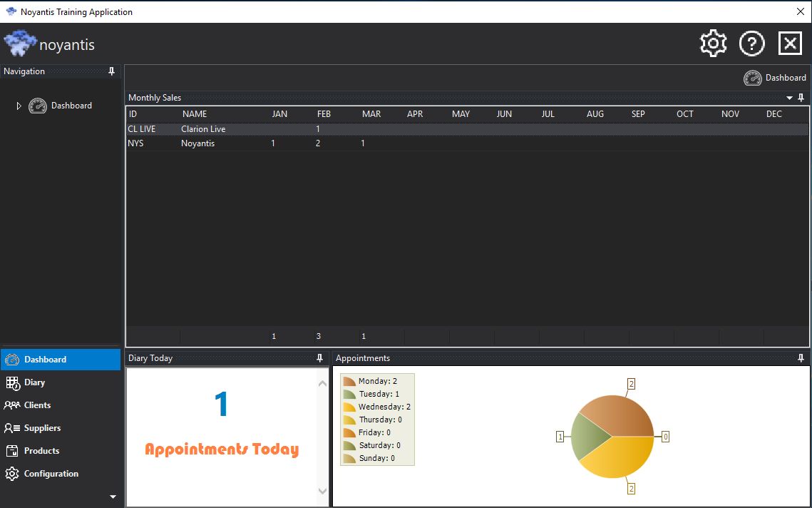Click the Saturday legend color swatch
Image resolution: width=812 pixels, height=508 pixels.
coord(349,445)
